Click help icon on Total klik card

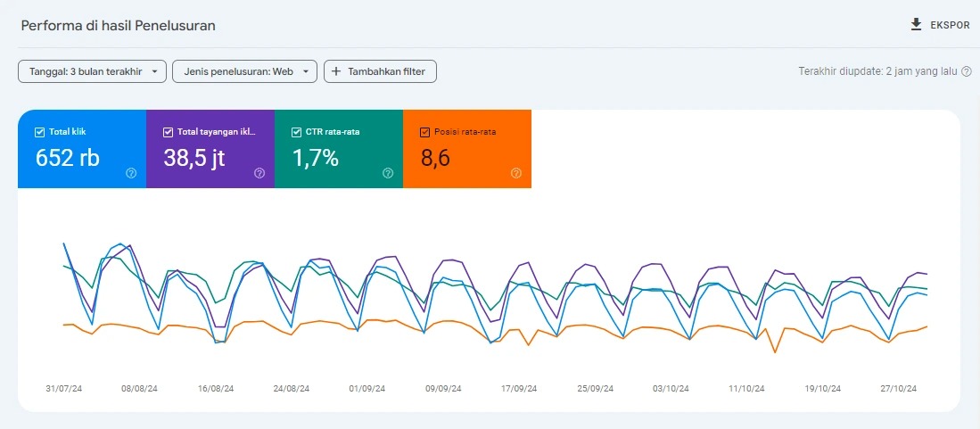[131, 173]
